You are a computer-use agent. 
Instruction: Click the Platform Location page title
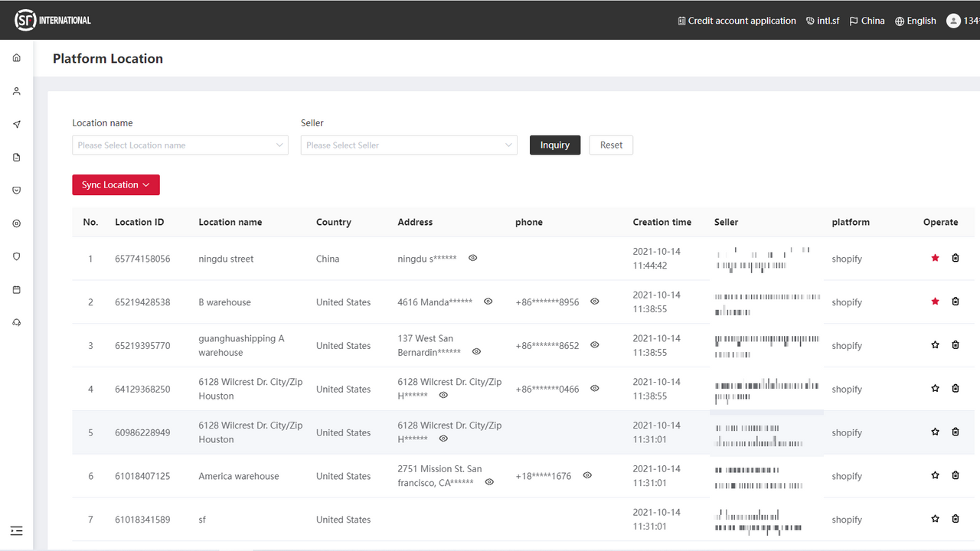pos(108,59)
